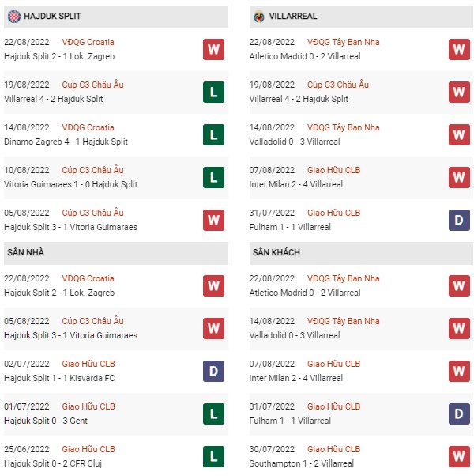The image size is (474, 476).
Task: Click L badge for Dinamo Zagreb 4-1 match
Action: (x=213, y=134)
